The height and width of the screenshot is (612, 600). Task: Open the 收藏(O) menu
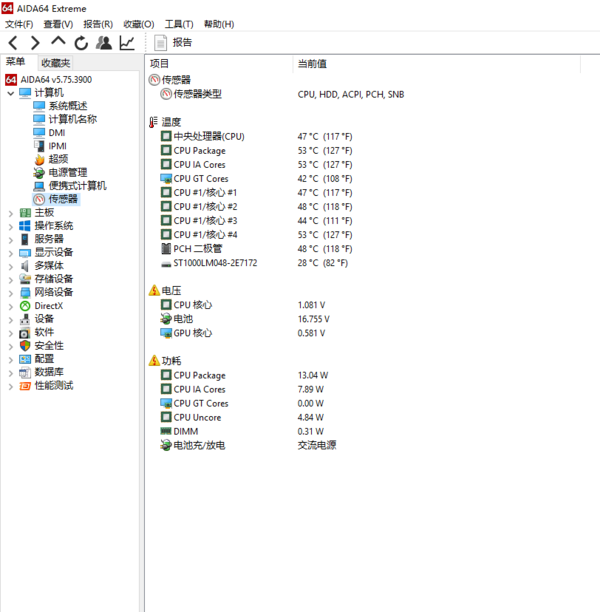[x=139, y=24]
